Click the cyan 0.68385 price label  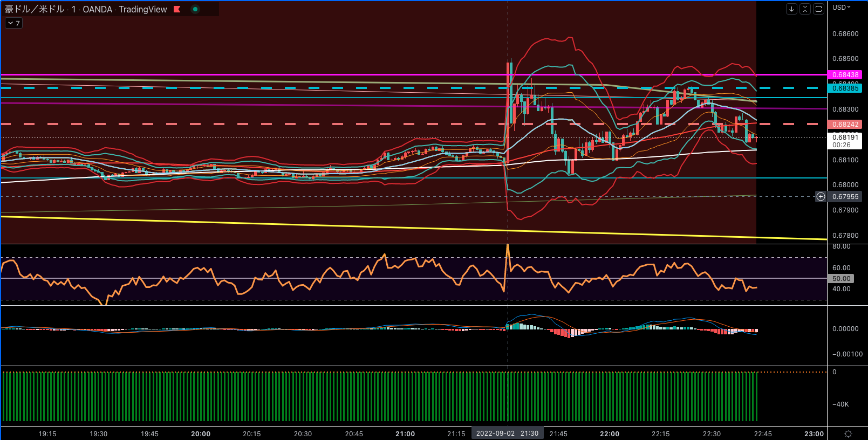pyautogui.click(x=845, y=88)
